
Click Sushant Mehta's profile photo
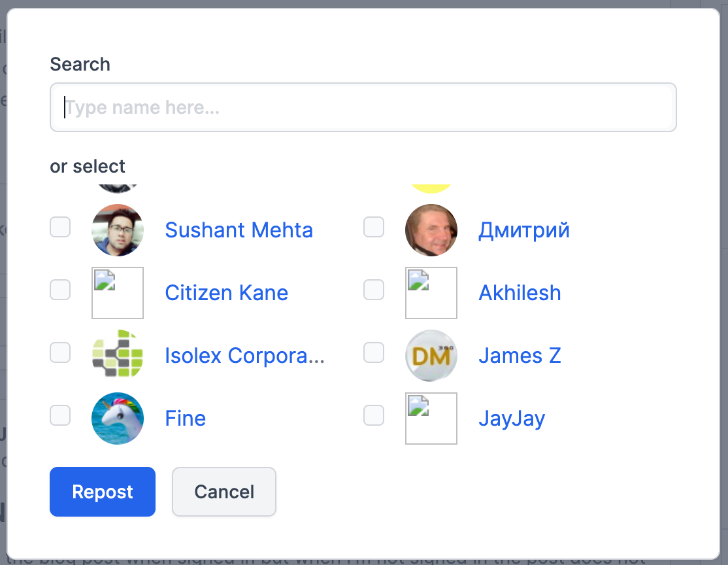(x=118, y=230)
